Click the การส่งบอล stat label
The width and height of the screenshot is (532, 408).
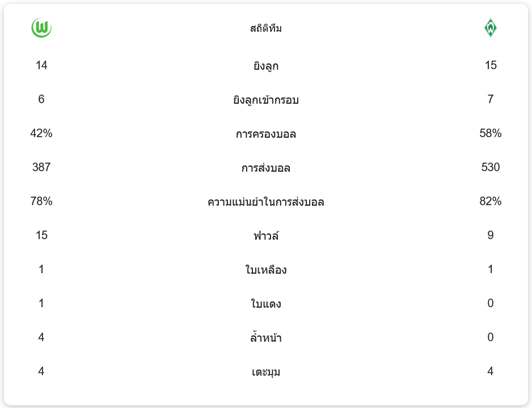pyautogui.click(x=266, y=168)
